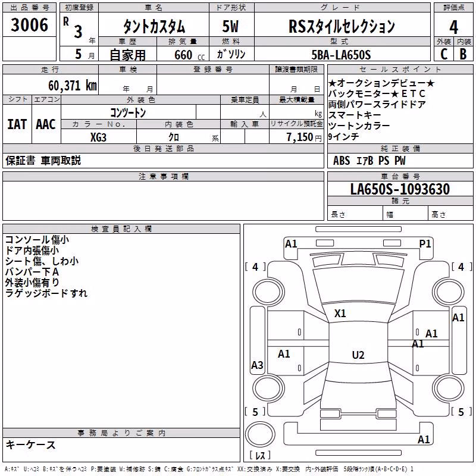The height and width of the screenshot is (476, 476).
Task: Click inspector note シート傷、しわ小
Action: click(x=42, y=261)
